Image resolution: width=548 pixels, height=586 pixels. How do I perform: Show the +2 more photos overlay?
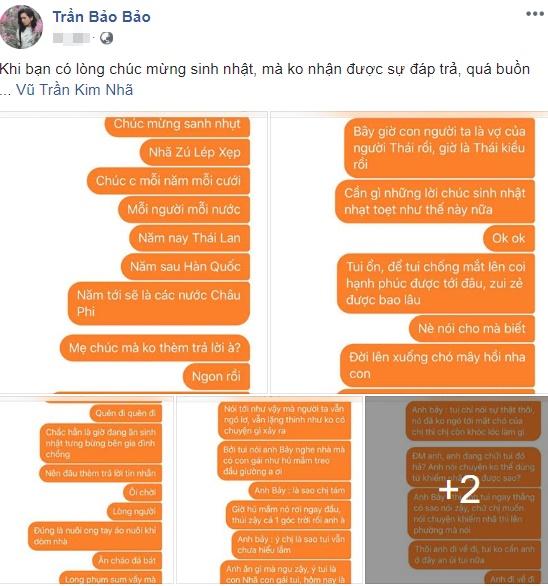pyautogui.click(x=457, y=490)
